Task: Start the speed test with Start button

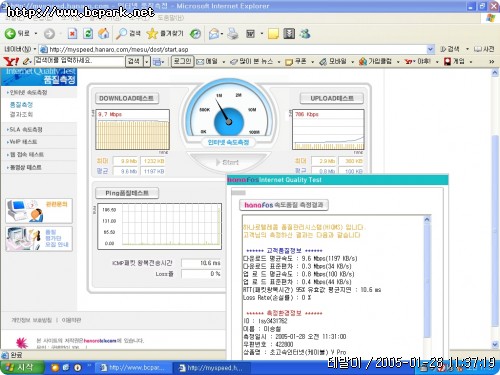Action: pos(228,162)
